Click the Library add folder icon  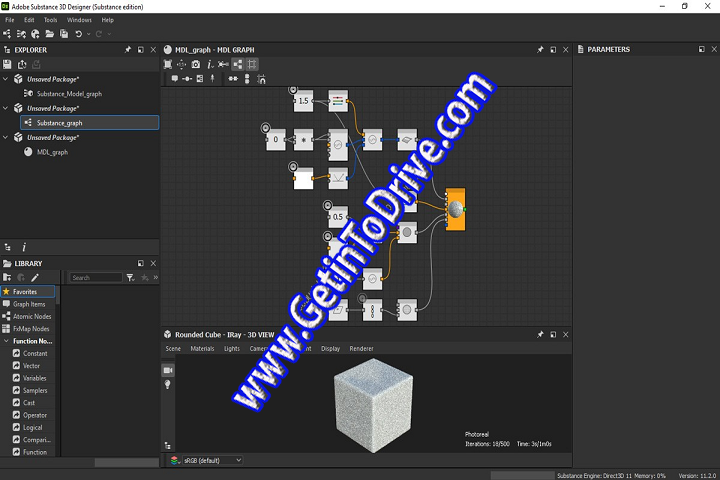(x=7, y=277)
